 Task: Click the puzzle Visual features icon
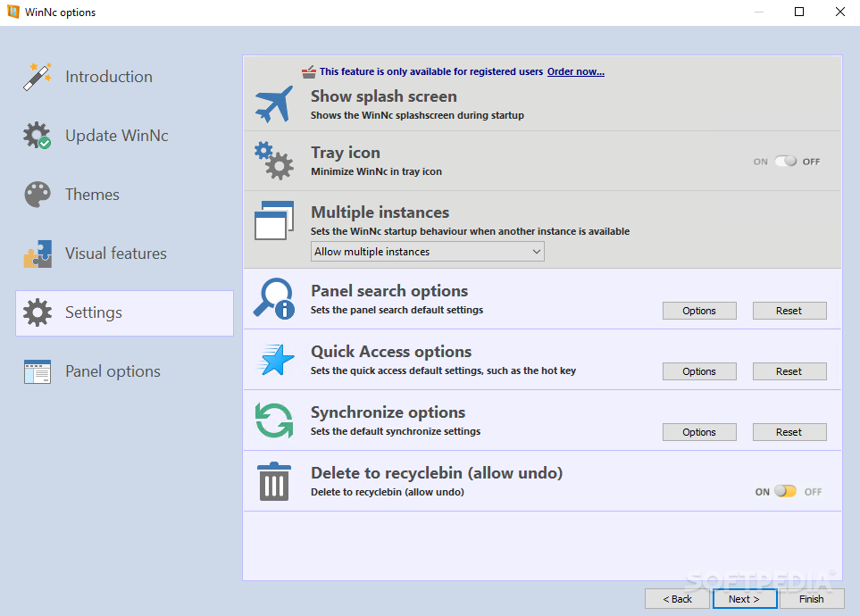[38, 254]
